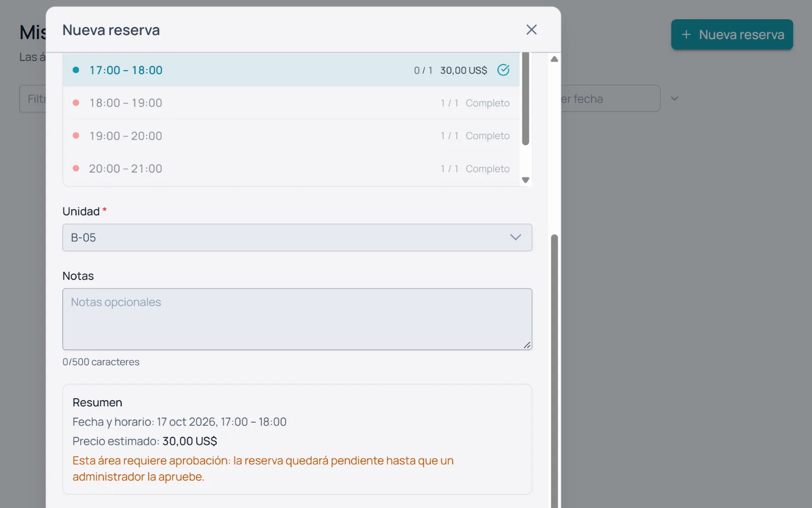Click the dialog vertical scrollbar thumb
The width and height of the screenshot is (812, 508).
[555, 371]
